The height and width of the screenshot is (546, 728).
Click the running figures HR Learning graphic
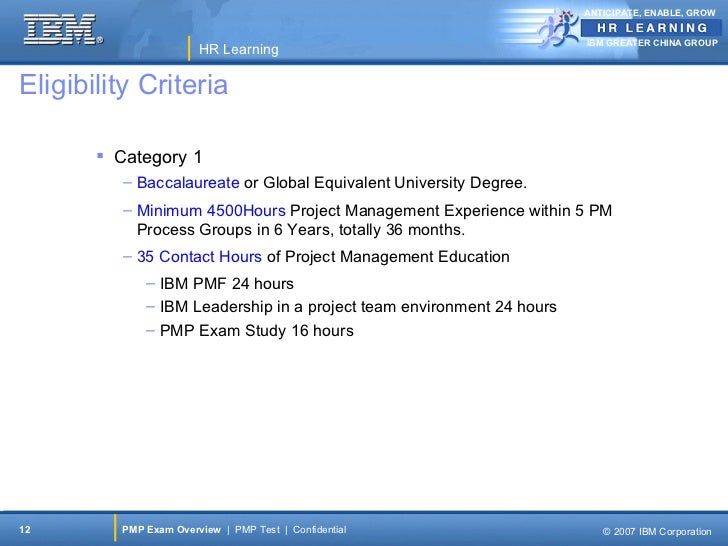tap(557, 28)
